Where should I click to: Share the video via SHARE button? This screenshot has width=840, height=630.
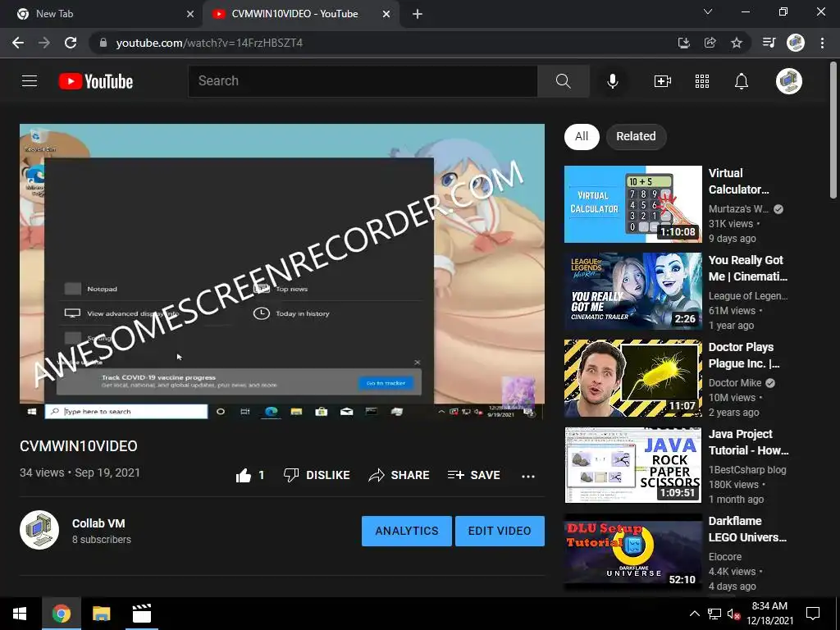(x=399, y=475)
